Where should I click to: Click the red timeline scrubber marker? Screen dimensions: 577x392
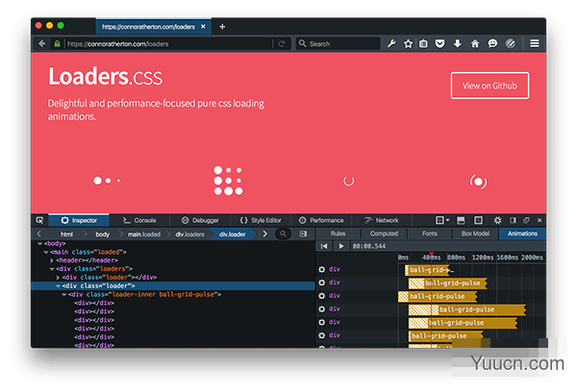(431, 255)
